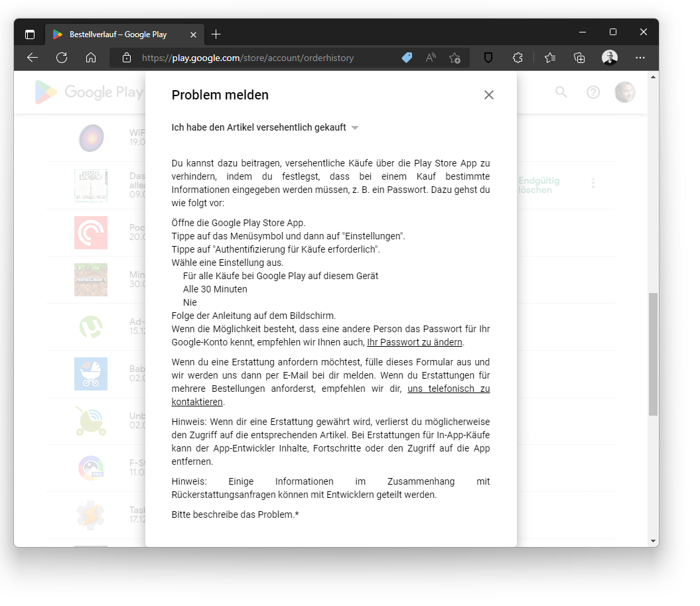Click the Edge profile avatar
Screen dimensions: 700x606
(610, 58)
